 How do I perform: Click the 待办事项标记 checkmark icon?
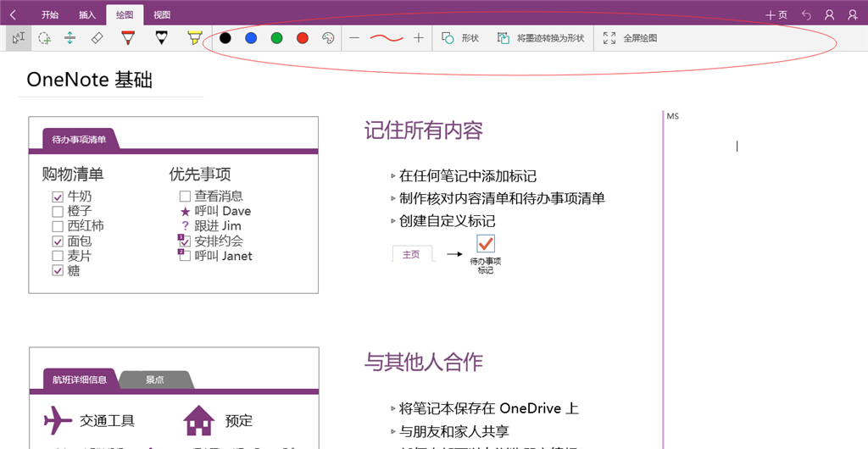click(x=486, y=244)
